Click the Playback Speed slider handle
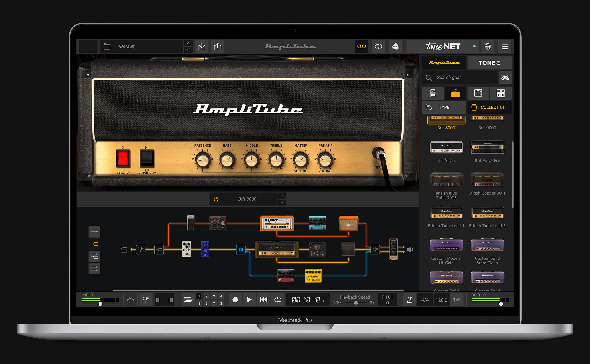Image resolution: width=590 pixels, height=364 pixels. tap(356, 303)
